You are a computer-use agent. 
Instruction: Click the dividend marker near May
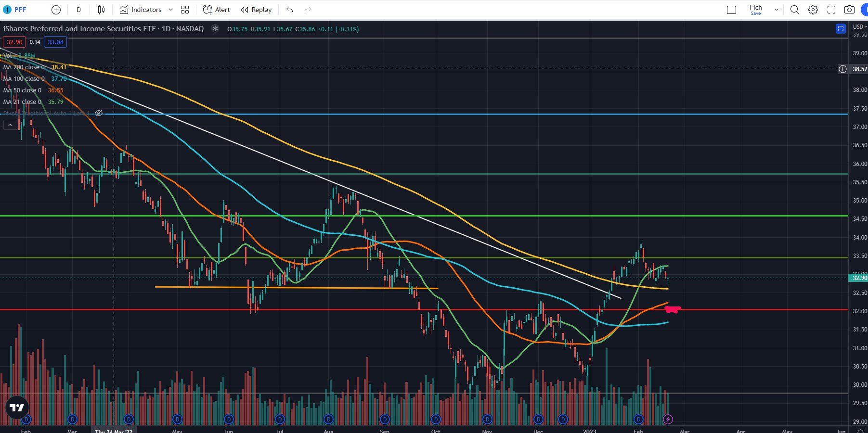(x=177, y=420)
